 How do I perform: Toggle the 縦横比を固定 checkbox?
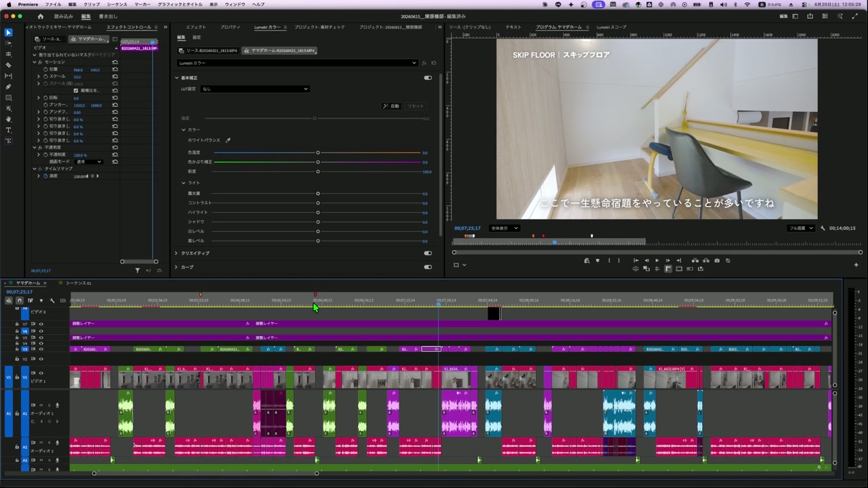pyautogui.click(x=76, y=90)
